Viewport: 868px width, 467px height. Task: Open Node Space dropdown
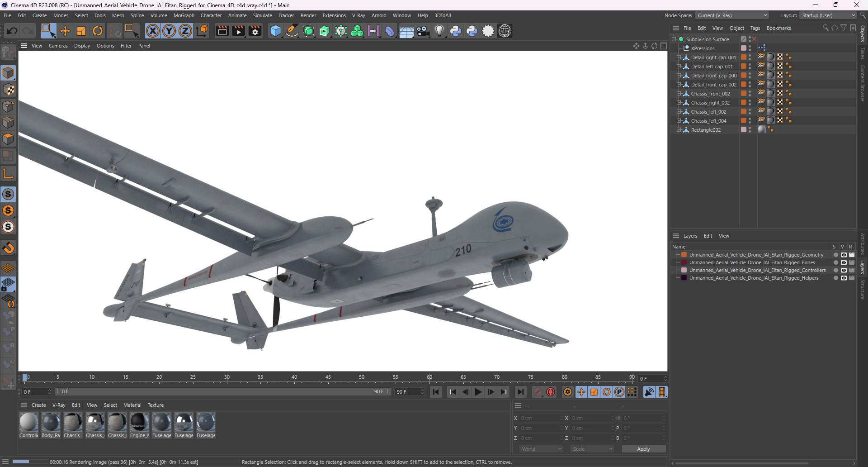(732, 15)
